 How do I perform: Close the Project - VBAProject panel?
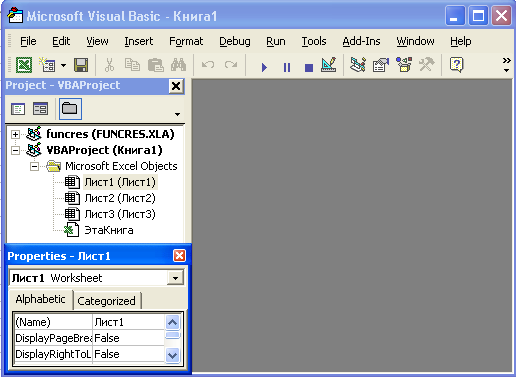[x=176, y=86]
